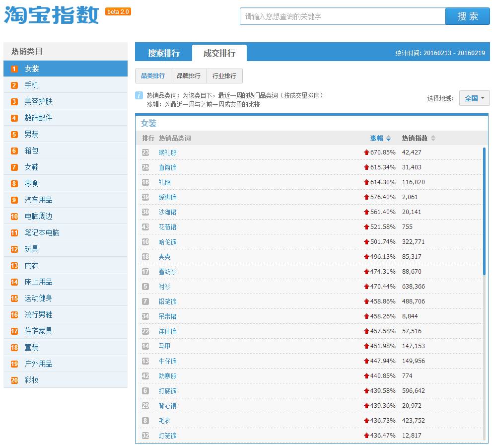492x448 pixels.
Task: Click the hot index value 638,366
Action: (413, 286)
